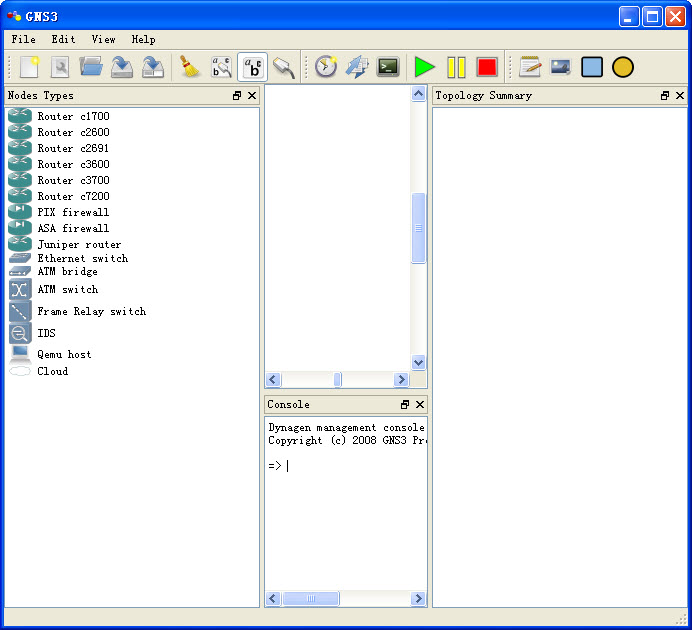
Task: Click the Add a note icon
Action: 530,67
